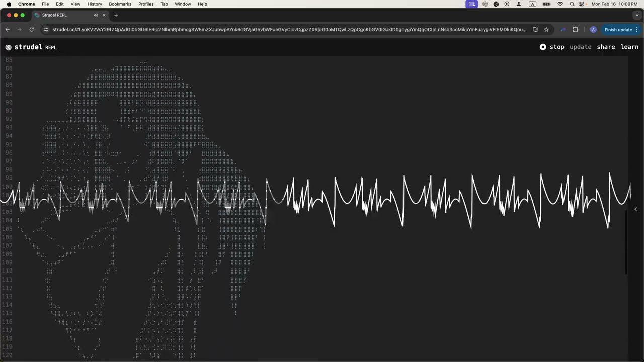Open the View menu
Image resolution: width=644 pixels, height=362 pixels.
tap(75, 4)
